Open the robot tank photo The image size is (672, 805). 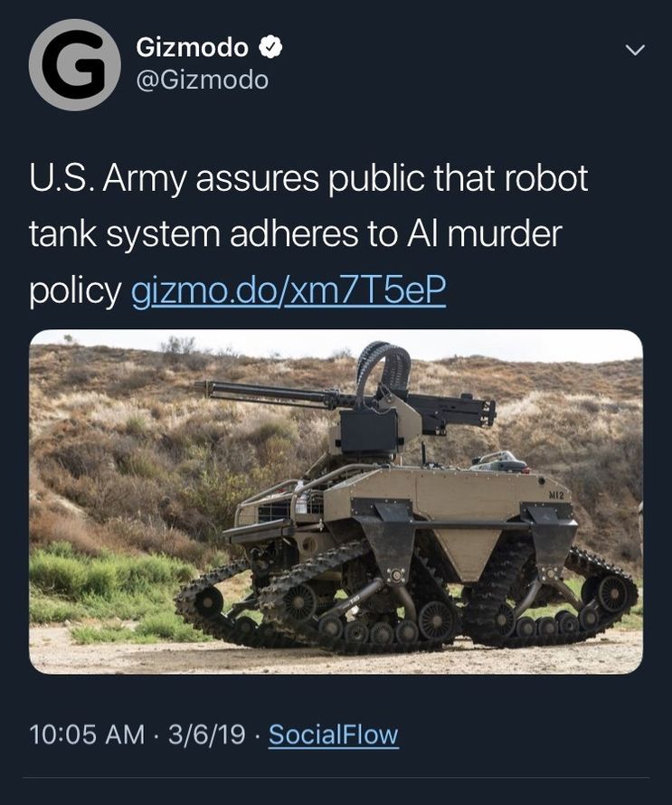336,502
